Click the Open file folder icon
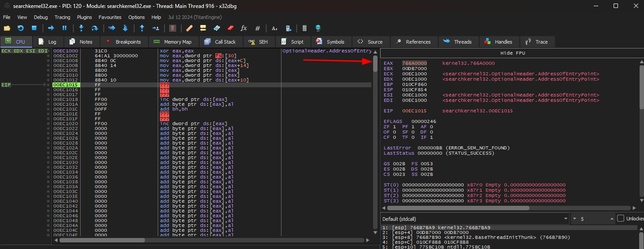Screen dimensions: 644x249 (7, 28)
